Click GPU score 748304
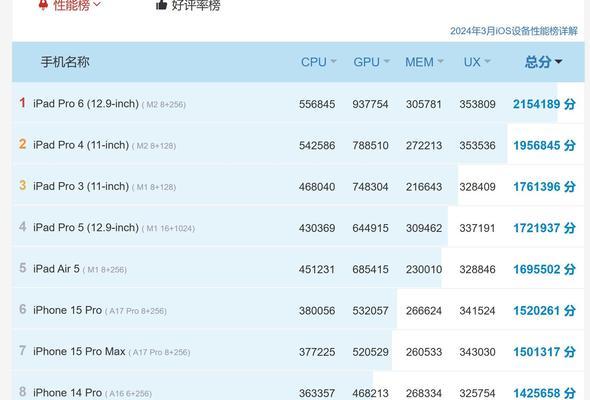590x400 pixels. (370, 187)
